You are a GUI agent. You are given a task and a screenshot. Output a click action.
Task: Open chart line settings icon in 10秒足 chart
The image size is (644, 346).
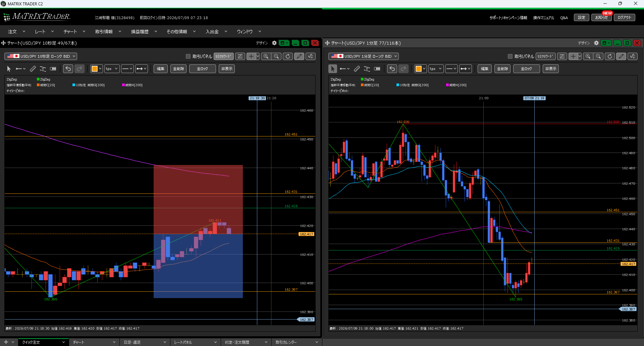pos(240,56)
